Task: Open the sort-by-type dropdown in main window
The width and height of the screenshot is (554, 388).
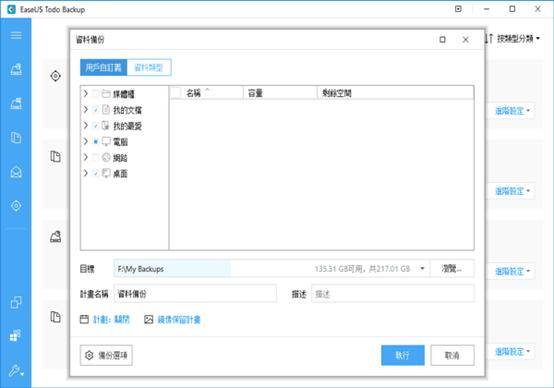Action: point(513,39)
